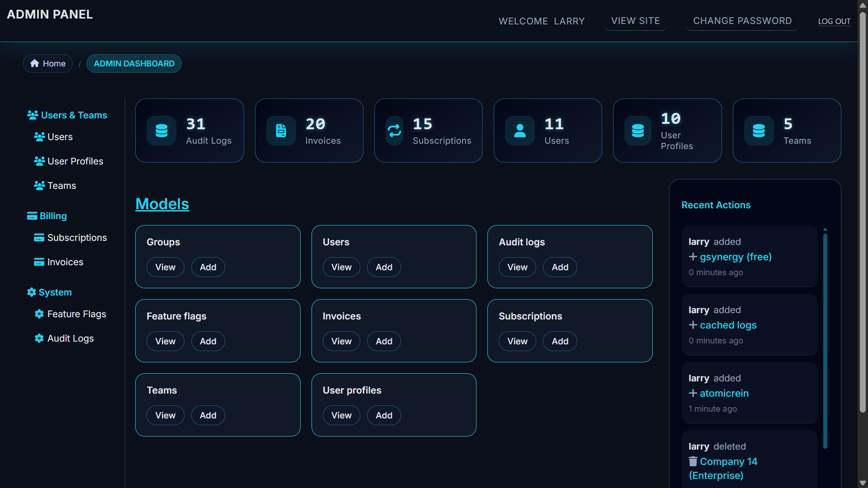Click the Recent Actions panel scrollbar

825,341
